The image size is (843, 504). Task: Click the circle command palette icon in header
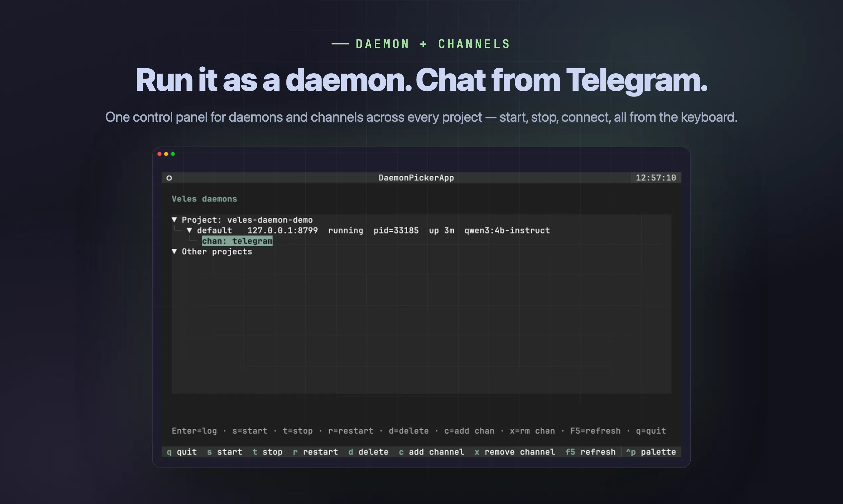point(169,178)
